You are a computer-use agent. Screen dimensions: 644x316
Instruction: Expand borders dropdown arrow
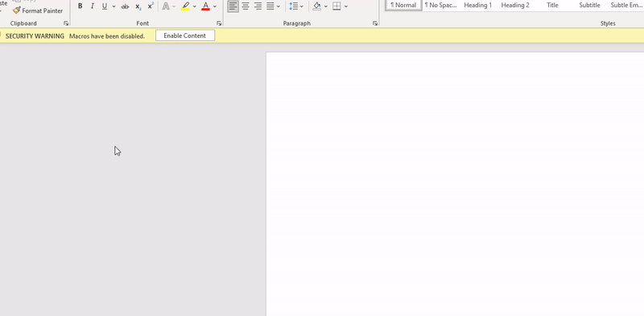pyautogui.click(x=346, y=6)
